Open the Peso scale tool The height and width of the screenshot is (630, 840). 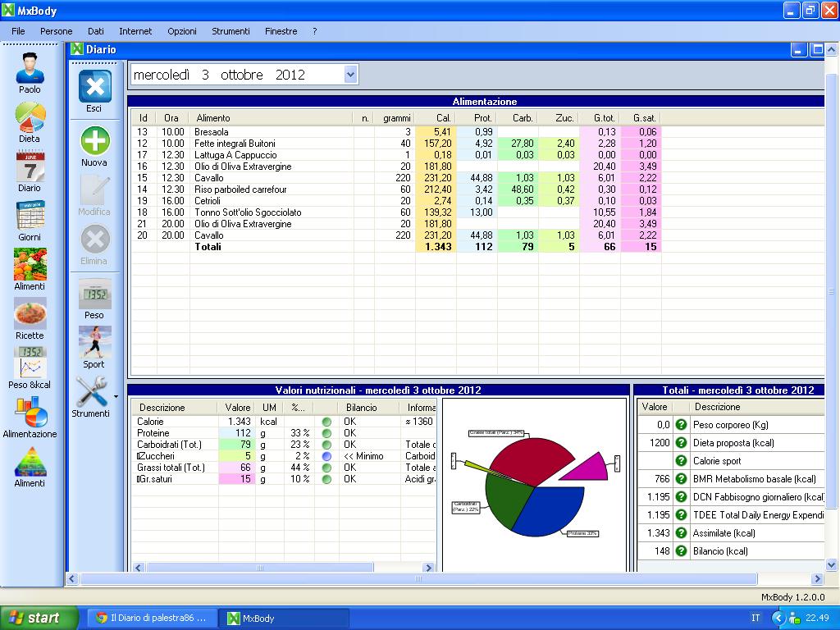pyautogui.click(x=94, y=294)
